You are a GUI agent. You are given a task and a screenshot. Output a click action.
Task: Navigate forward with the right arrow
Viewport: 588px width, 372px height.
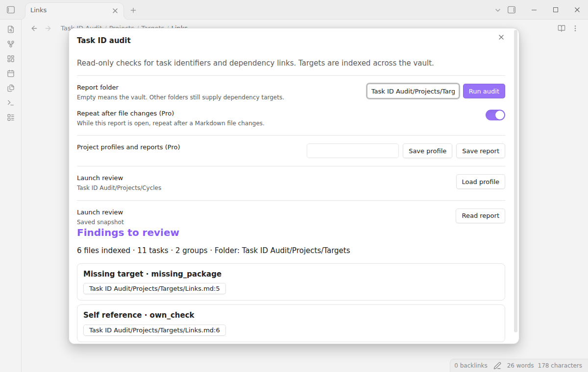[x=48, y=28]
